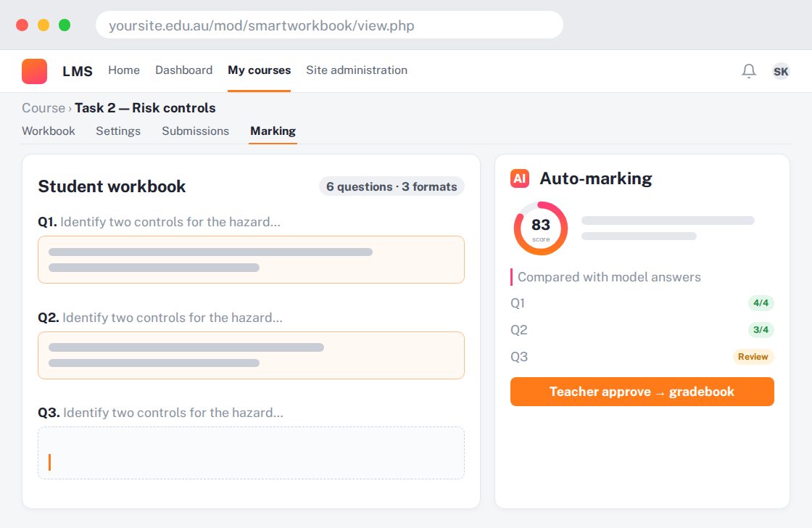
Task: Click the browser address bar URL
Action: tap(262, 25)
